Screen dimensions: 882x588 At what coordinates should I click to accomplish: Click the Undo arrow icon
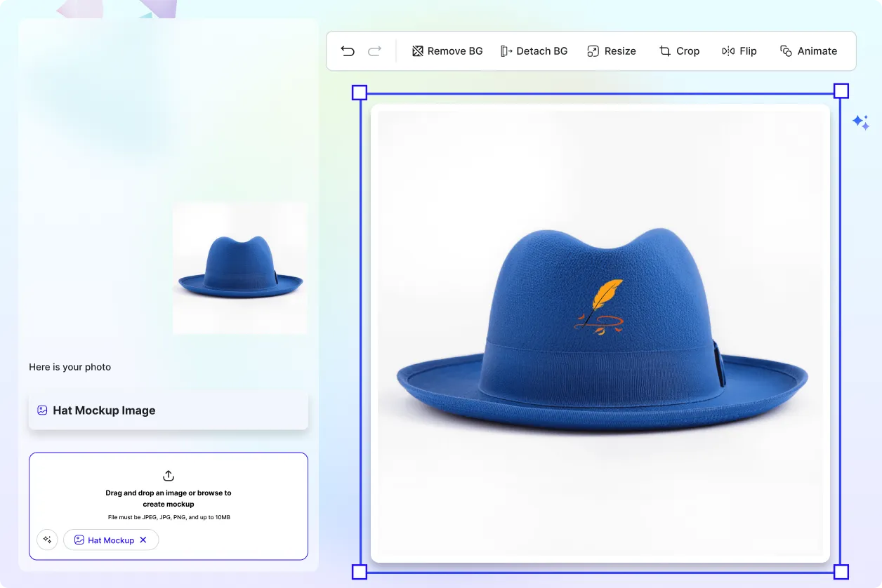(347, 51)
